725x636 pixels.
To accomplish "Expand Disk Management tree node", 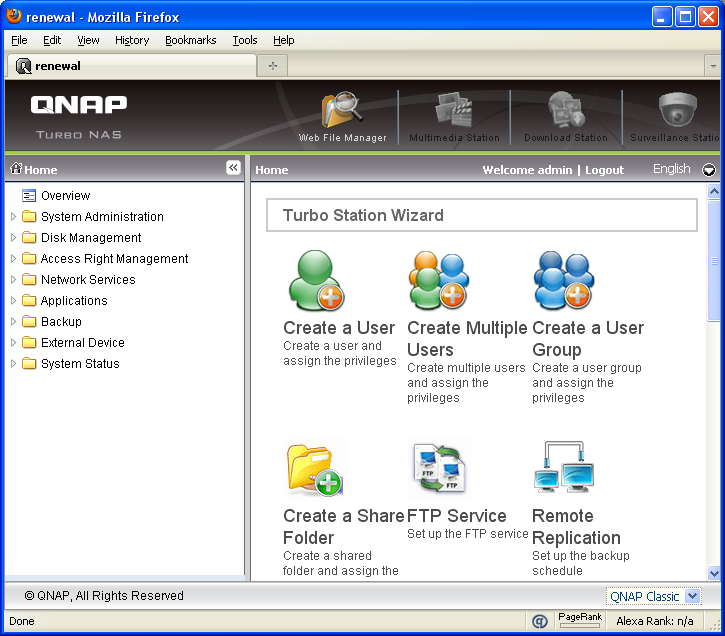I will [13, 237].
